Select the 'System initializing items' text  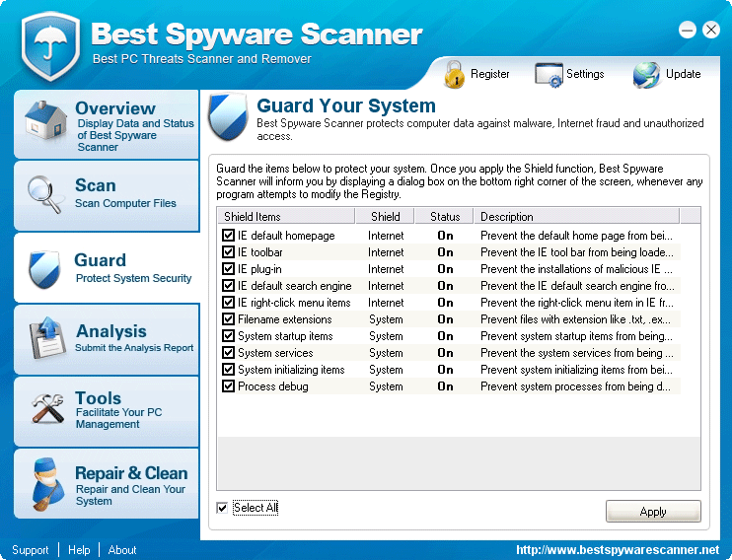pyautogui.click(x=291, y=370)
